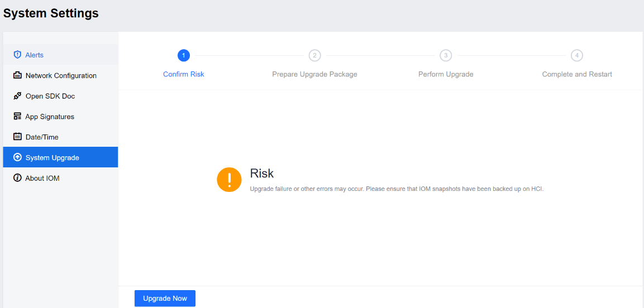Viewport: 644px width, 308px height.
Task: Show the About IOM page
Action: point(42,178)
